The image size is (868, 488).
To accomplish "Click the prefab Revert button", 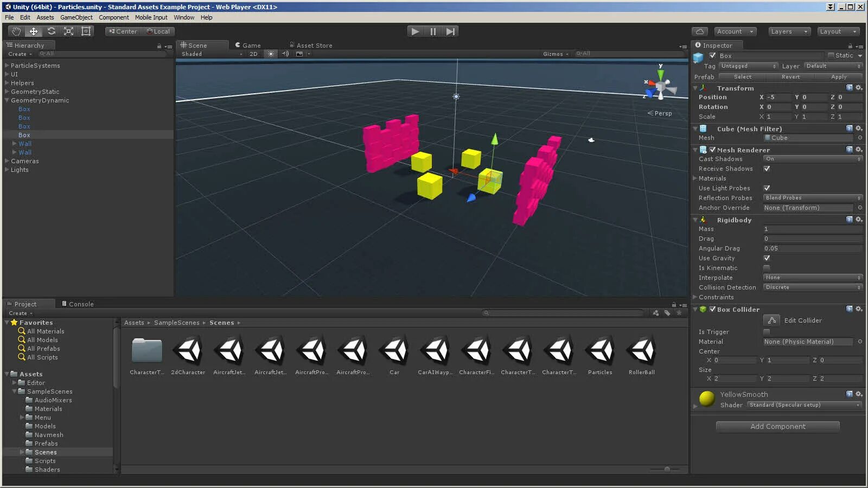I will click(x=791, y=77).
